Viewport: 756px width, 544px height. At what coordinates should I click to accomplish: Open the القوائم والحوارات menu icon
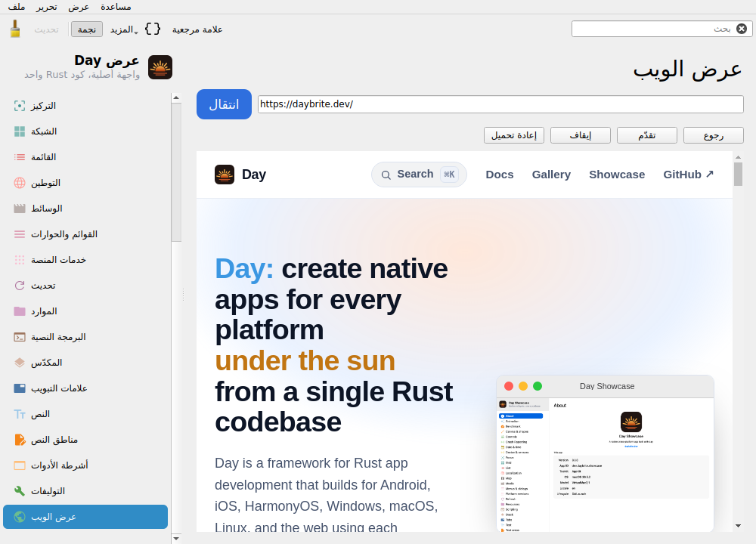click(20, 234)
